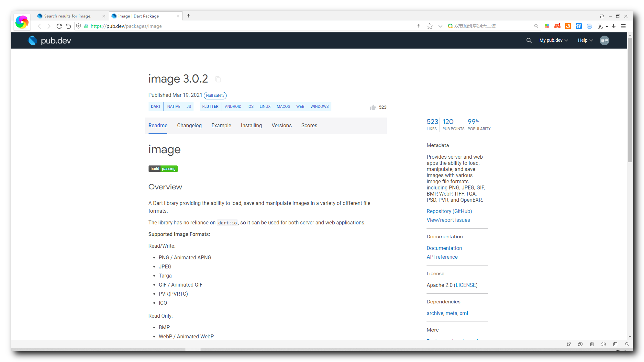Click the multi-window icon in status bar

point(615,344)
